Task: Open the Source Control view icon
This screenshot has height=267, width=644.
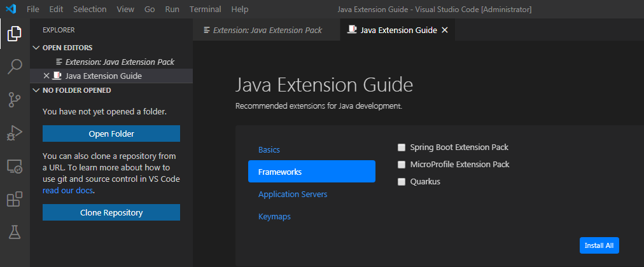Action: pos(15,100)
